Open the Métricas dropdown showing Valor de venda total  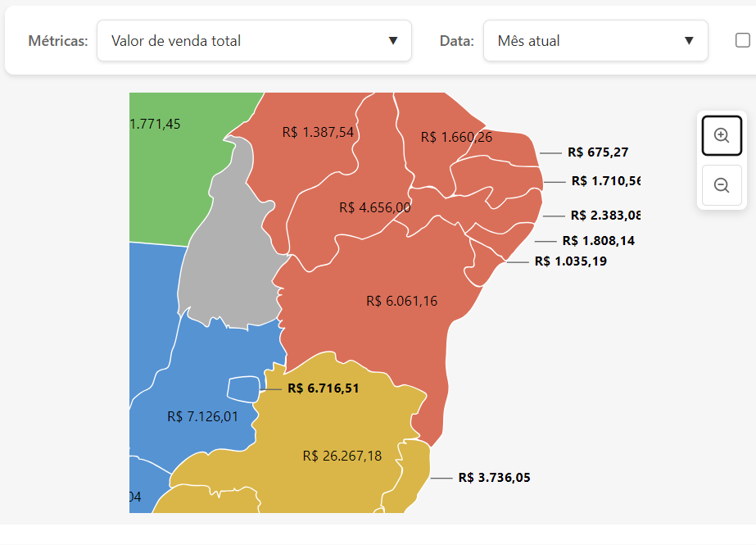pyautogui.click(x=254, y=40)
